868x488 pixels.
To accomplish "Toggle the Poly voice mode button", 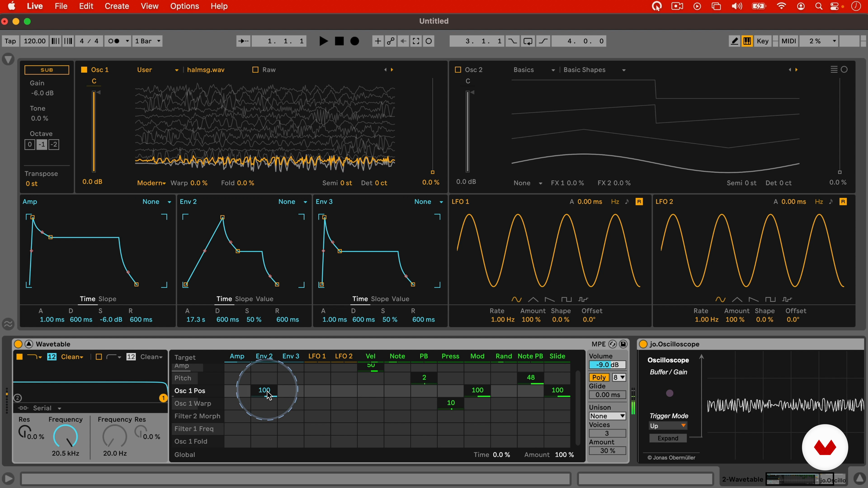I will click(x=599, y=378).
